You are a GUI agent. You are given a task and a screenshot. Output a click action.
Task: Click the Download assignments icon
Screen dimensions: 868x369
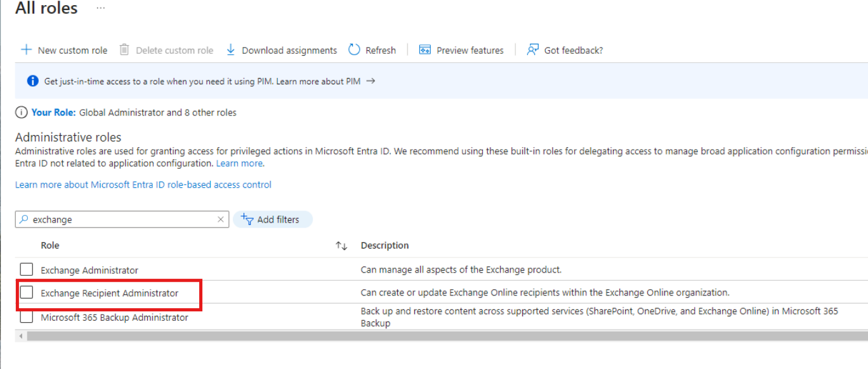[x=230, y=50]
